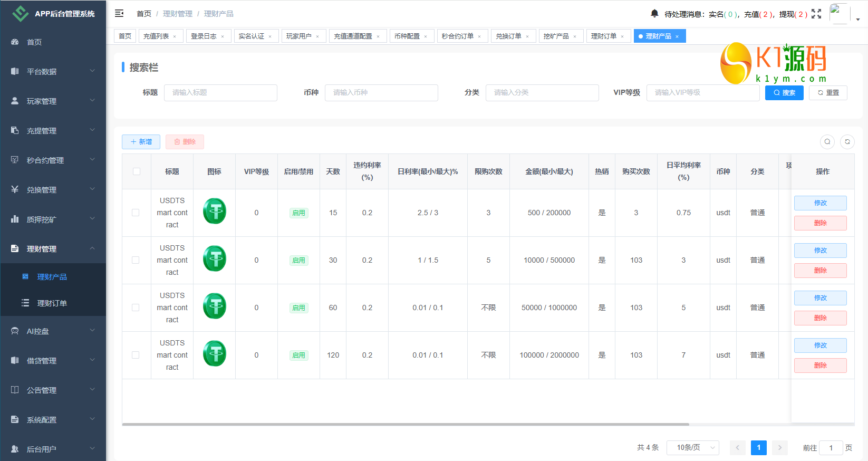
Task: Focus the 币种 search input
Action: [x=381, y=93]
